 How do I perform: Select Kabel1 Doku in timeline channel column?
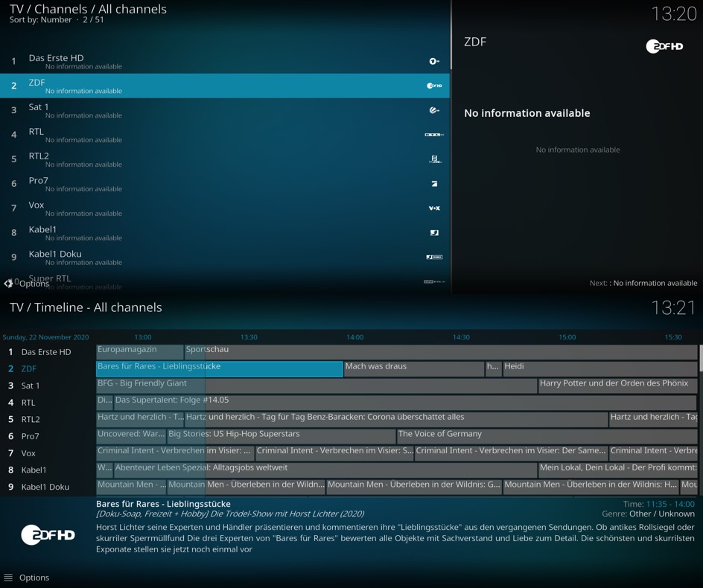48,488
